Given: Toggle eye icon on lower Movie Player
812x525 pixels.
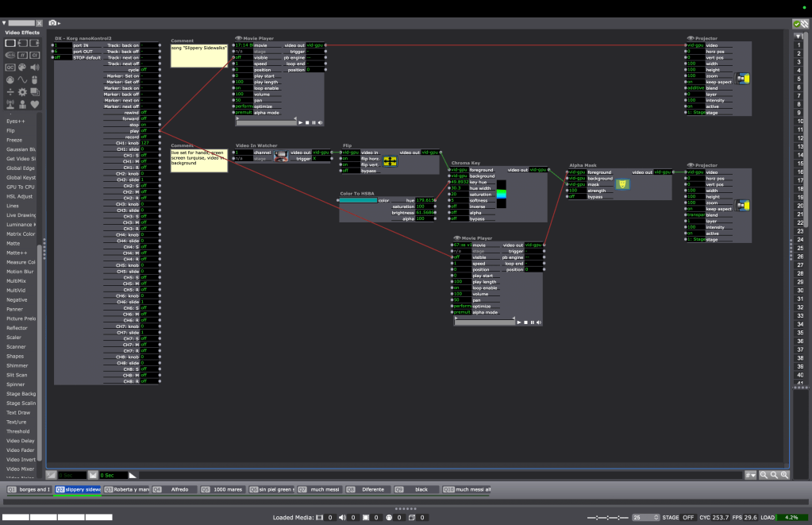Looking at the screenshot, I should point(456,237).
